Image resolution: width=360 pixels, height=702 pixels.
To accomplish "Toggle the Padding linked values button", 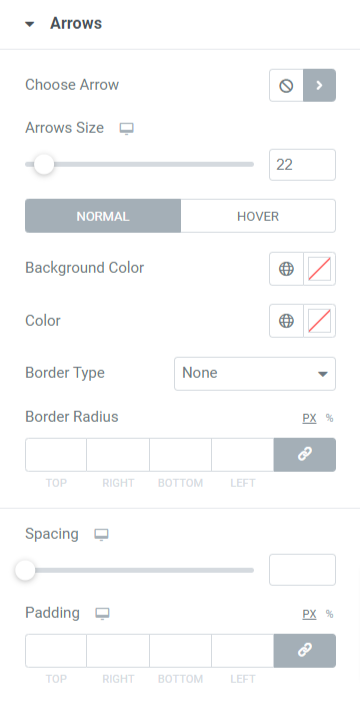I will 304,651.
